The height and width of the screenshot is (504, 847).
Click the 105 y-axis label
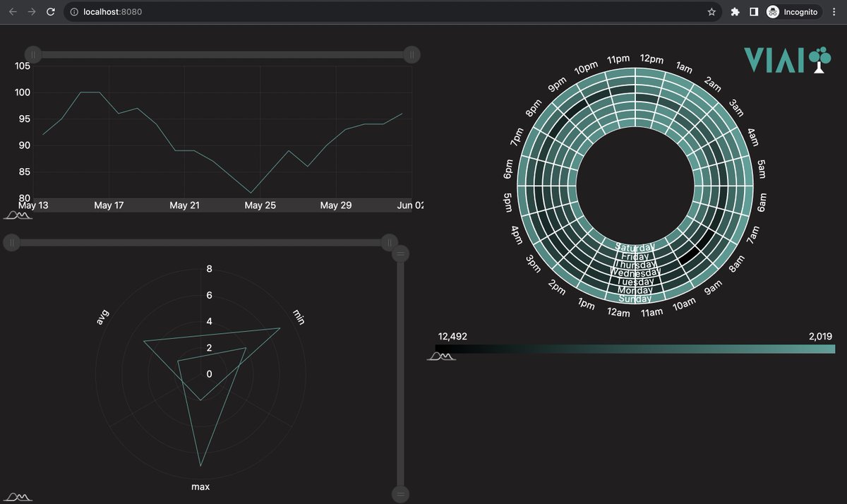23,66
